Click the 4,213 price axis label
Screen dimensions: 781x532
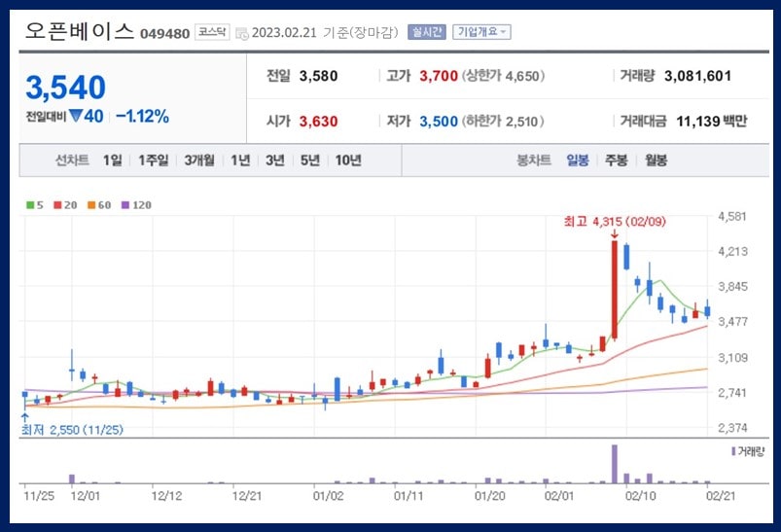click(x=732, y=251)
